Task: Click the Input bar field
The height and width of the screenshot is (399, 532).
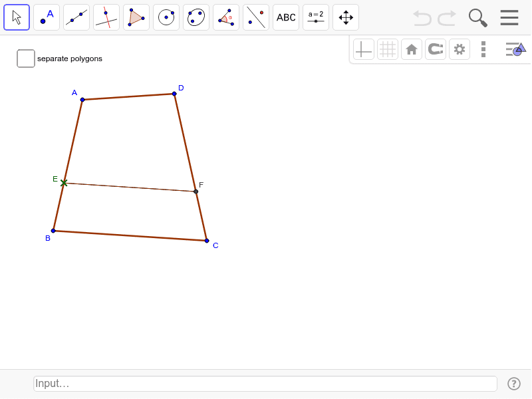Action: tap(265, 384)
